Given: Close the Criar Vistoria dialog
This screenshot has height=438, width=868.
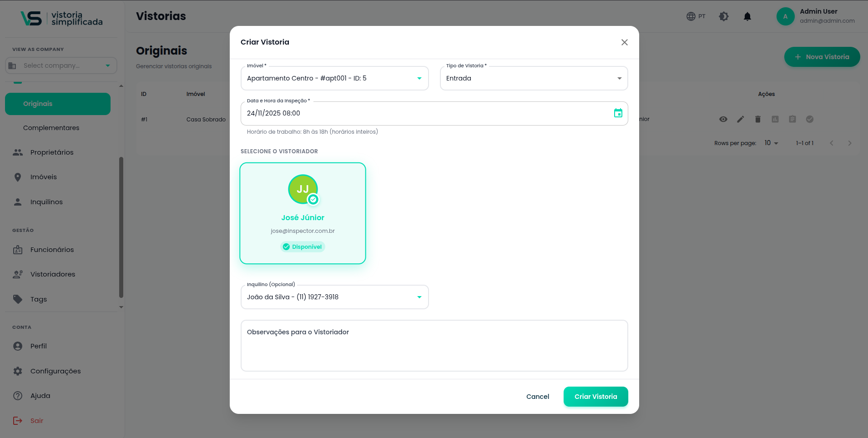Looking at the screenshot, I should (x=624, y=42).
